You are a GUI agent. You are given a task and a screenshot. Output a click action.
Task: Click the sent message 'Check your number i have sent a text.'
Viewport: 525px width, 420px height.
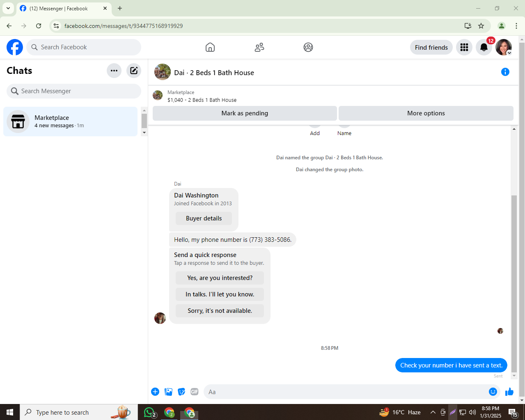(x=452, y=365)
